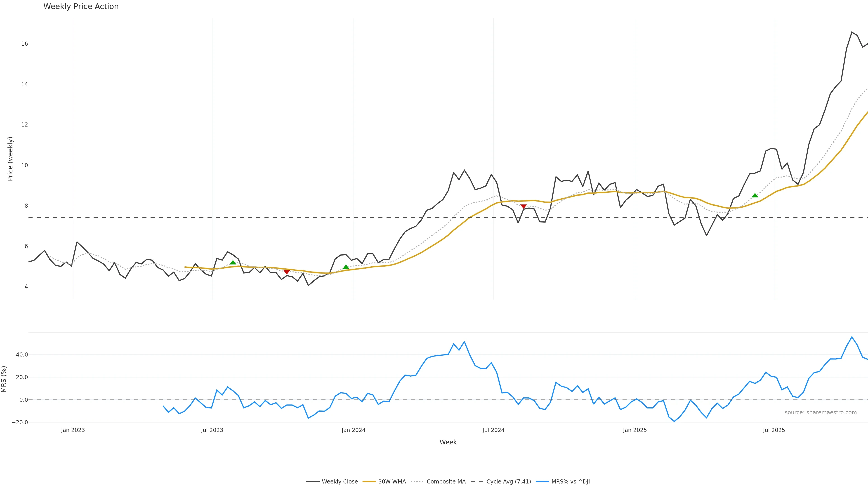Screen dimensions: 868x488
Task: Click the 40.0 tick on MRS axis
Action: pyautogui.click(x=21, y=355)
